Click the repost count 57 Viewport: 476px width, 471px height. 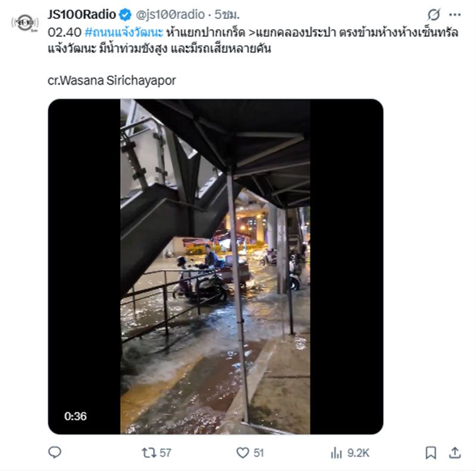tap(165, 453)
